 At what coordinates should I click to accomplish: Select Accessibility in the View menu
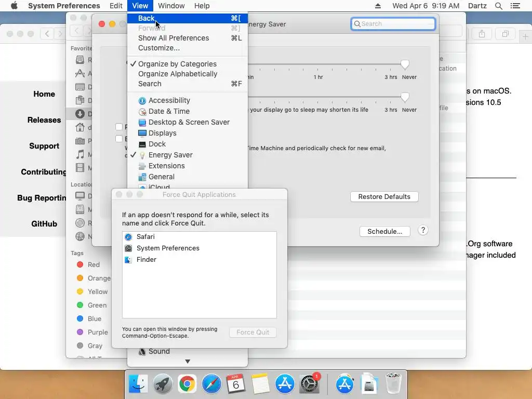188,100
